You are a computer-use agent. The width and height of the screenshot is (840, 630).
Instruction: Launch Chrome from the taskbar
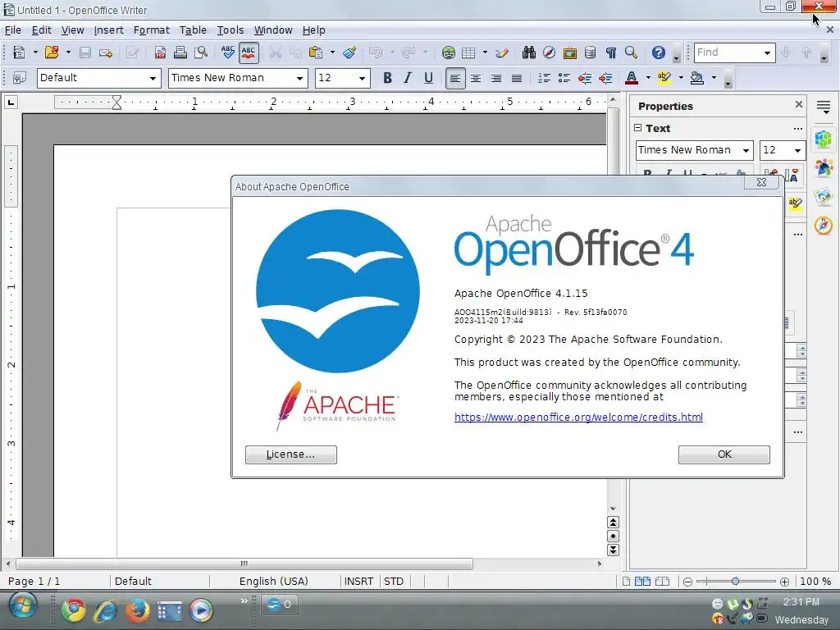74,609
